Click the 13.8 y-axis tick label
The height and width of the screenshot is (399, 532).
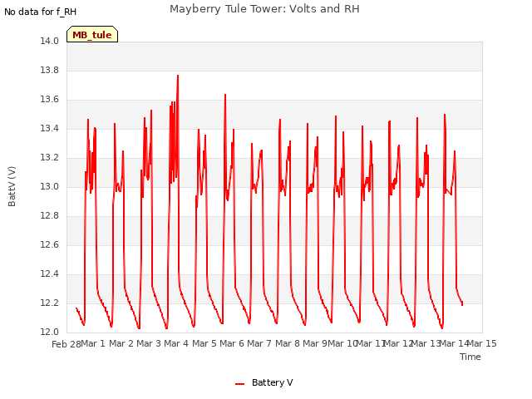coord(49,70)
